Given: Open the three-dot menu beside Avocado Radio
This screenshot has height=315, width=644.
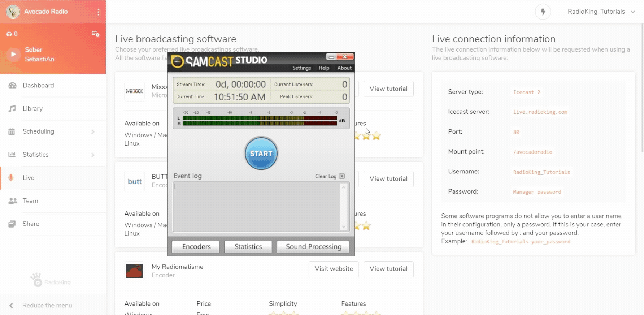Looking at the screenshot, I should tap(98, 12).
